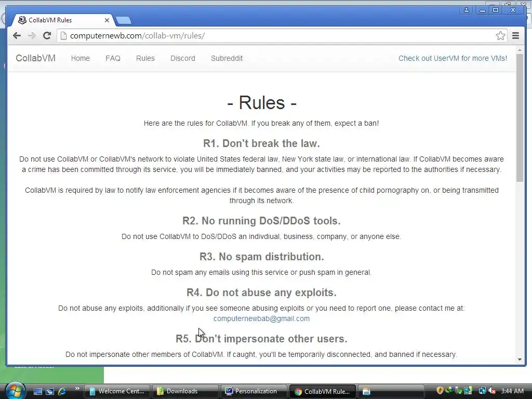Screen dimensions: 532x399
Task: Click the "R4. Do not abuse any exploits." heading
Action: click(262, 292)
